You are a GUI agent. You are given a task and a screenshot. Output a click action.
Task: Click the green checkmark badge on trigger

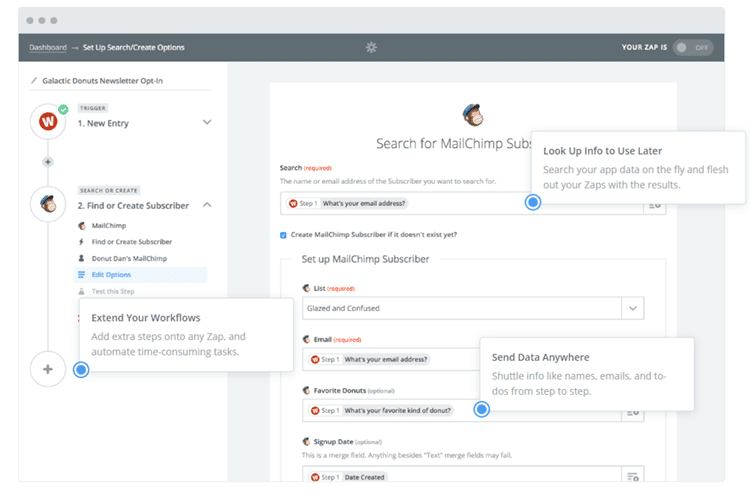pyautogui.click(x=63, y=109)
